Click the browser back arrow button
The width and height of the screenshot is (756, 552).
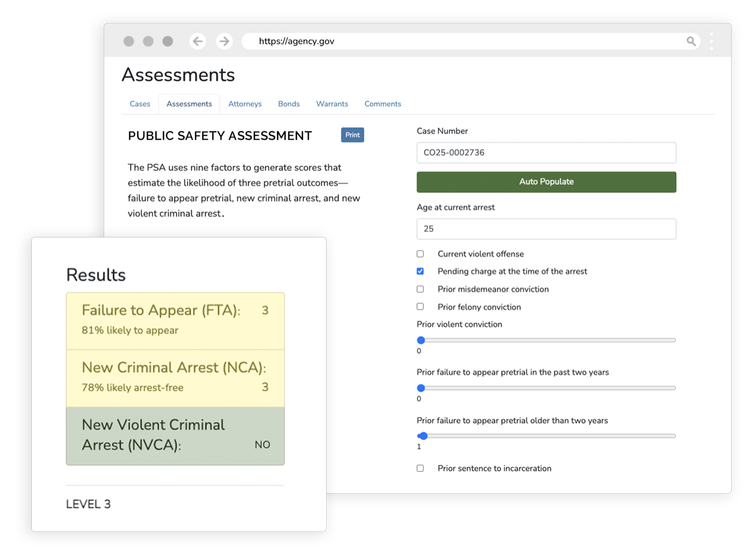click(198, 41)
